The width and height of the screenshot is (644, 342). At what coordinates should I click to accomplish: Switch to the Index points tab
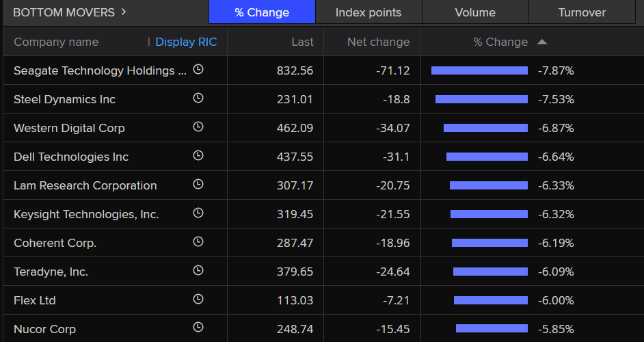point(368,12)
